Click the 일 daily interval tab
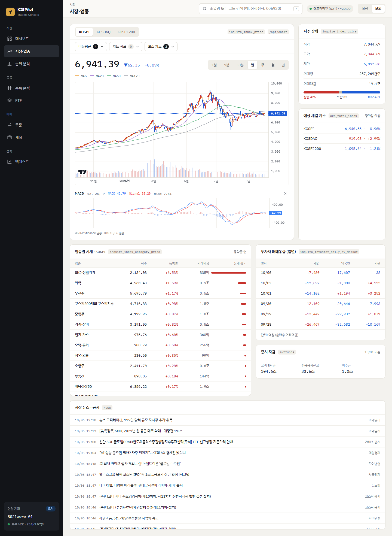This screenshot has width=392, height=536. (x=252, y=65)
